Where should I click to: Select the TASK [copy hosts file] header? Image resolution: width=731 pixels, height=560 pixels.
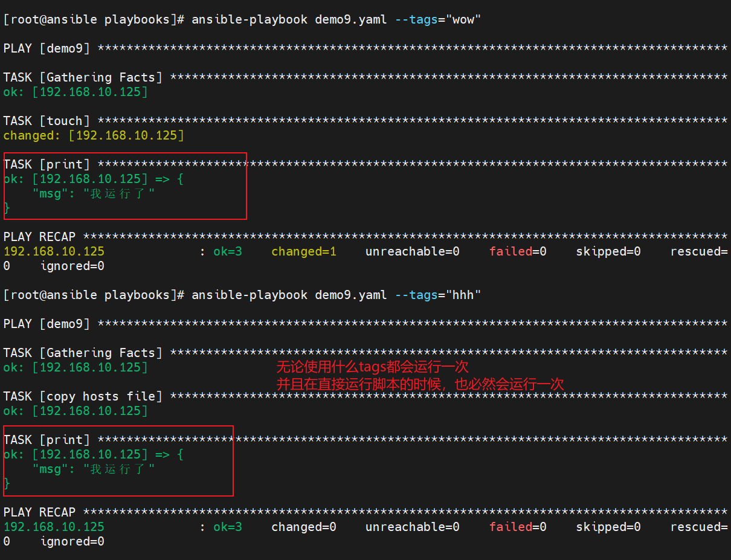pos(365,396)
